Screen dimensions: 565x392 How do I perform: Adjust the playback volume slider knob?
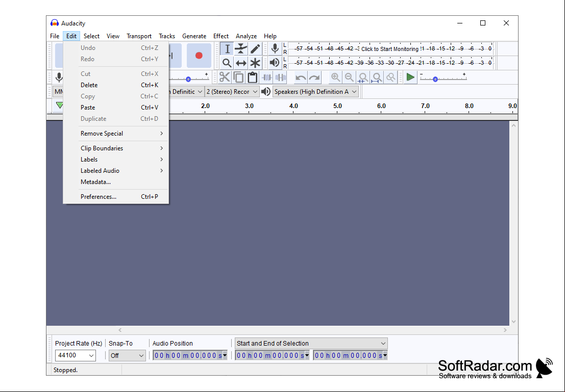tap(188, 79)
